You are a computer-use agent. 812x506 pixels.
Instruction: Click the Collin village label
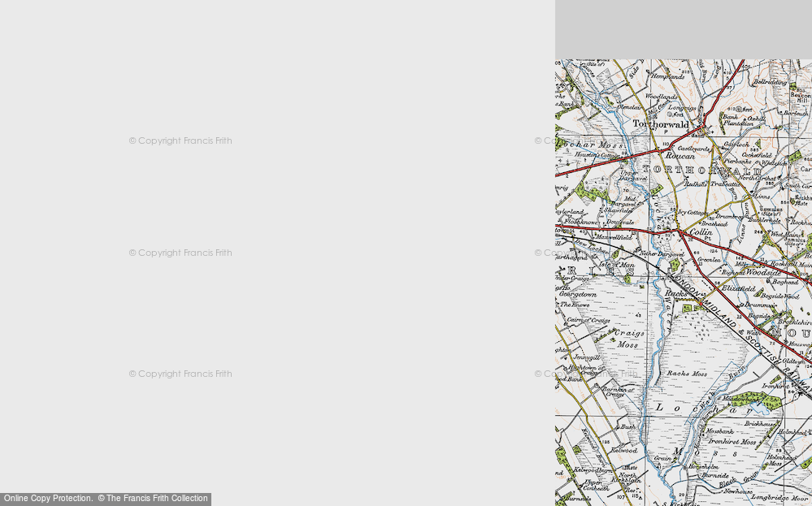701,233
